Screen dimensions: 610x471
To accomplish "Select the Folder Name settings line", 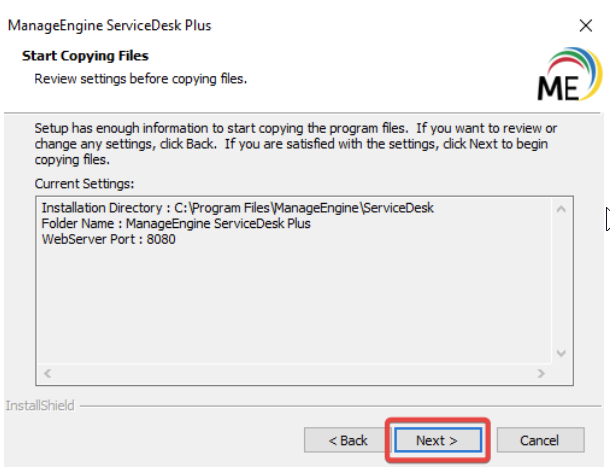I will (x=176, y=223).
